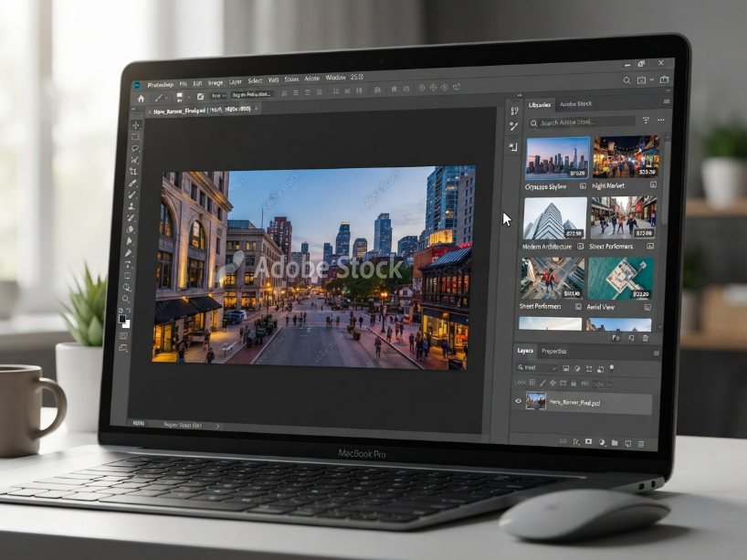Screen dimensions: 747x560
Task: Toggle lock transparent pixels
Action: [532, 382]
